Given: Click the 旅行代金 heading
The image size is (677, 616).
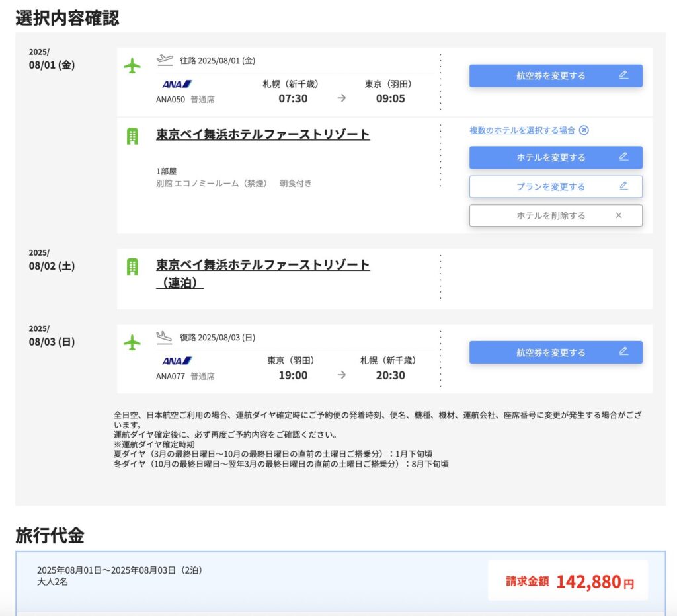Looking at the screenshot, I should 50,536.
